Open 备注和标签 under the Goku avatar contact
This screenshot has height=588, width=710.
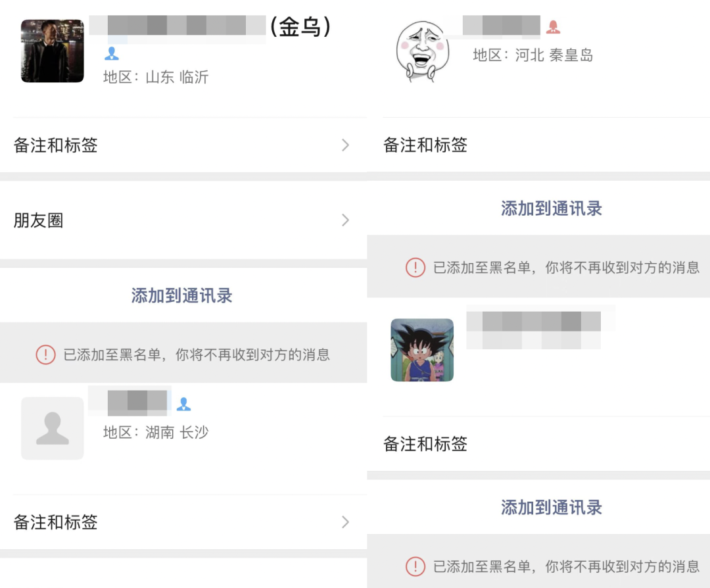(538, 444)
